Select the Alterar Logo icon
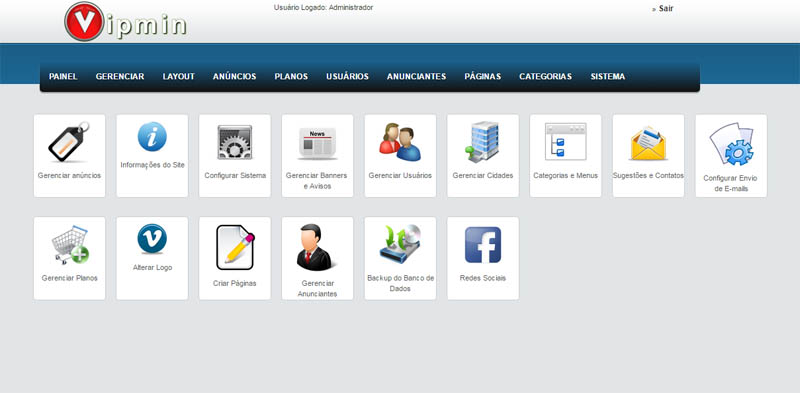The image size is (800, 393). (152, 238)
